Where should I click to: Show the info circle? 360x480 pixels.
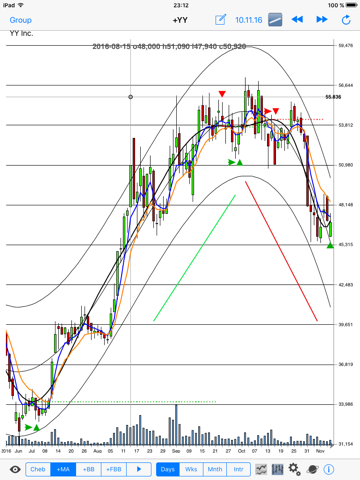pyautogui.click(x=329, y=469)
